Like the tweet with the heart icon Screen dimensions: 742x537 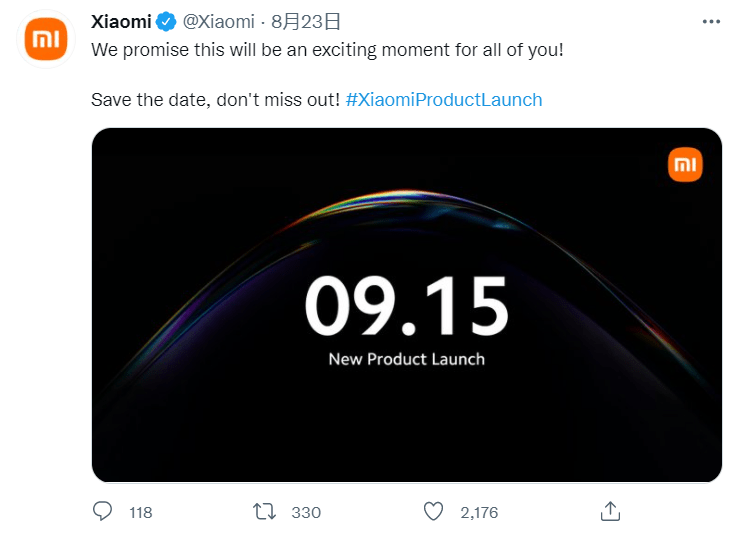pyautogui.click(x=433, y=511)
